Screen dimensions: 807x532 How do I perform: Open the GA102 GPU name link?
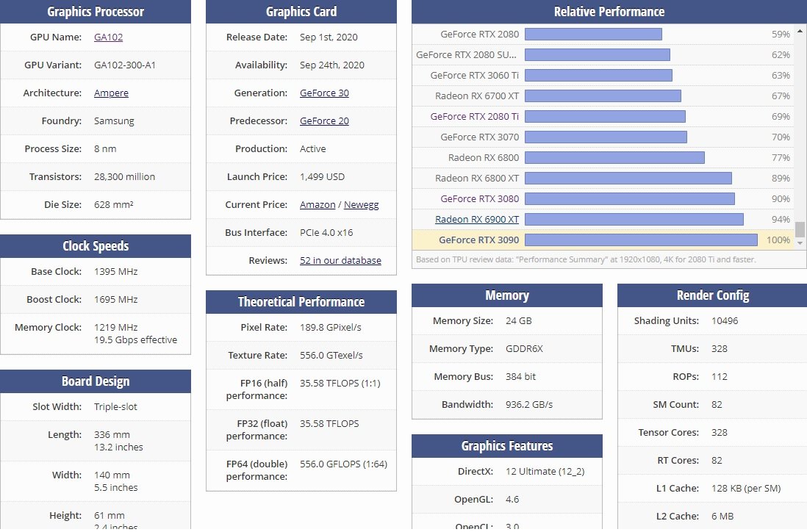[x=108, y=37]
